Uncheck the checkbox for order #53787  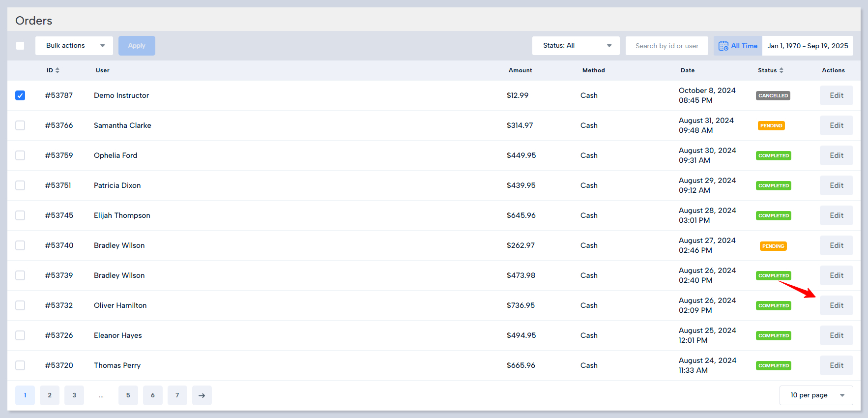[x=20, y=95]
